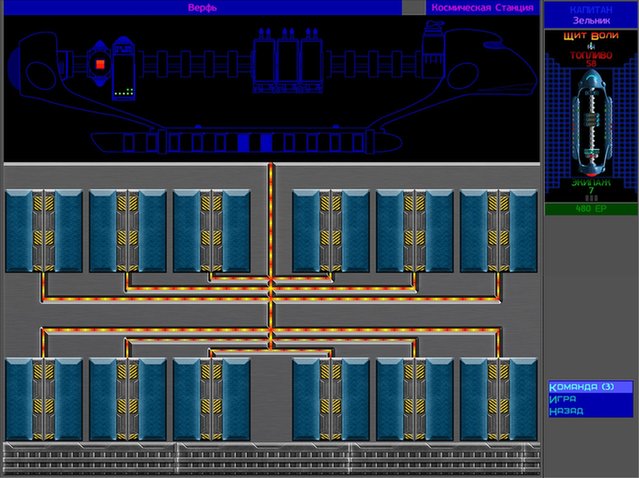Click the Капитан label
639x478 pixels.
(x=591, y=10)
